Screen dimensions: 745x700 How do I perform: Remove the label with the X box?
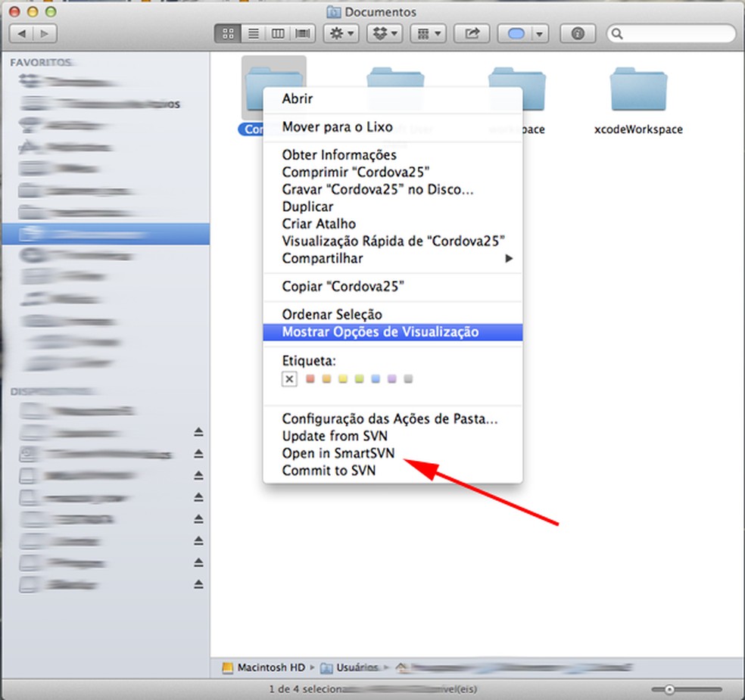(289, 379)
